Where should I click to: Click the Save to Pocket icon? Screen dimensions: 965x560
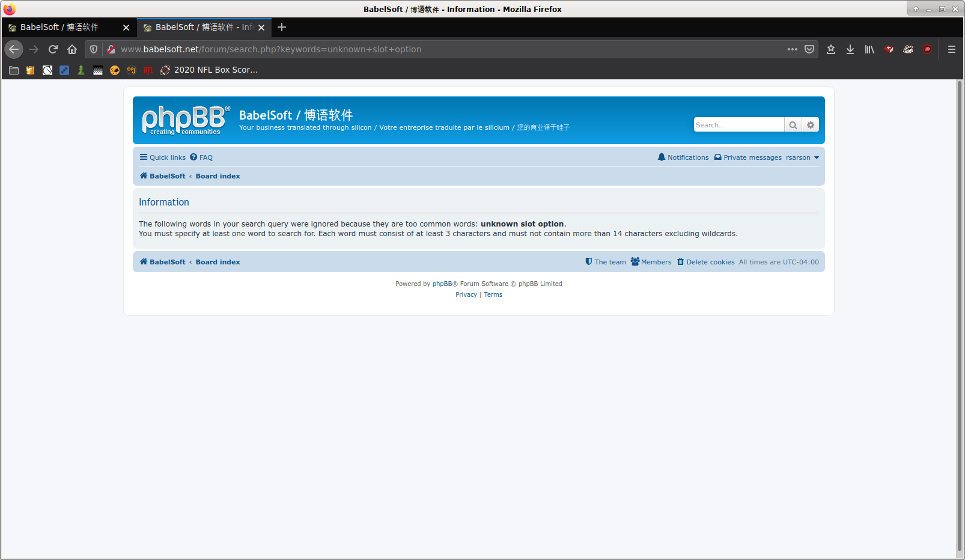coord(809,49)
